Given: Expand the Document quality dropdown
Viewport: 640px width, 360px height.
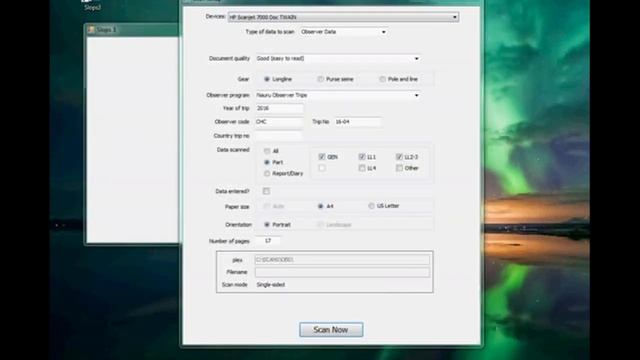Looking at the screenshot, I should [x=338, y=58].
